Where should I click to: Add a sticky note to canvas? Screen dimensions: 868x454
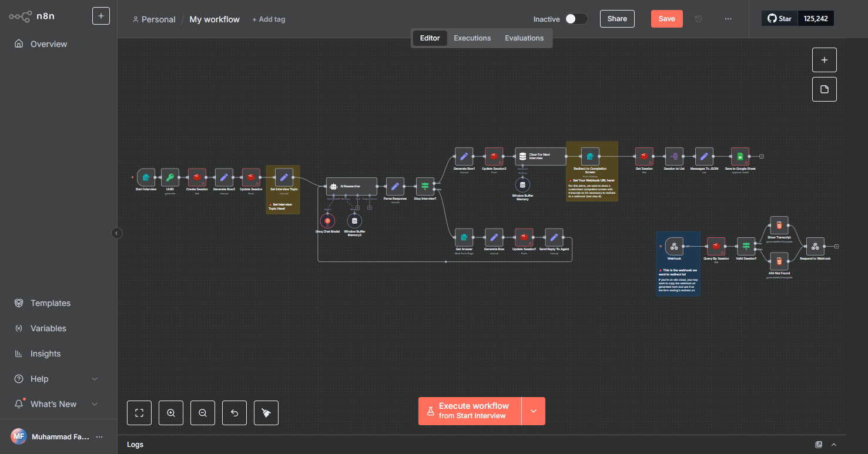tap(824, 89)
